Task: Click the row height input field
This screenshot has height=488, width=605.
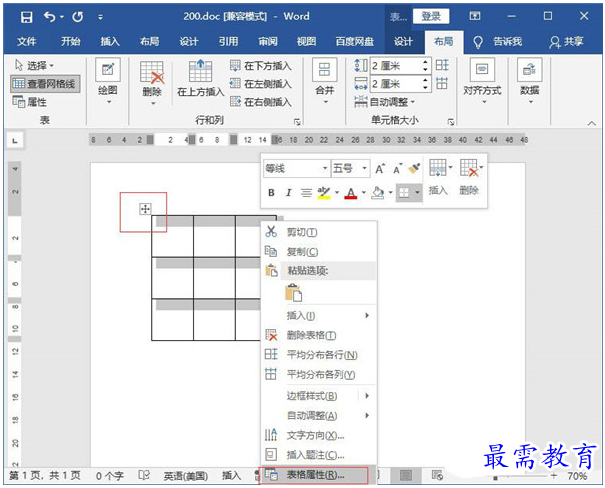Action: tap(395, 66)
